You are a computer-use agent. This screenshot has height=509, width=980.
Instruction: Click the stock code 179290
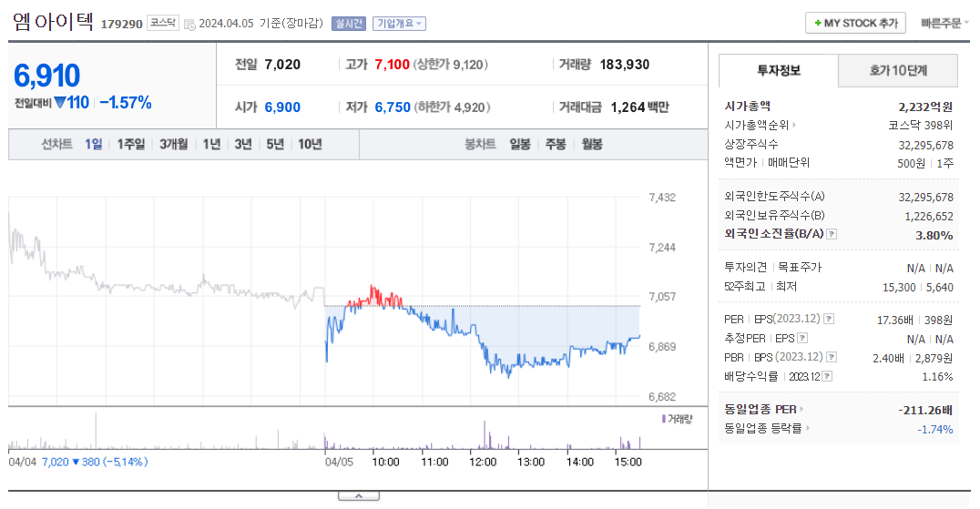(122, 25)
